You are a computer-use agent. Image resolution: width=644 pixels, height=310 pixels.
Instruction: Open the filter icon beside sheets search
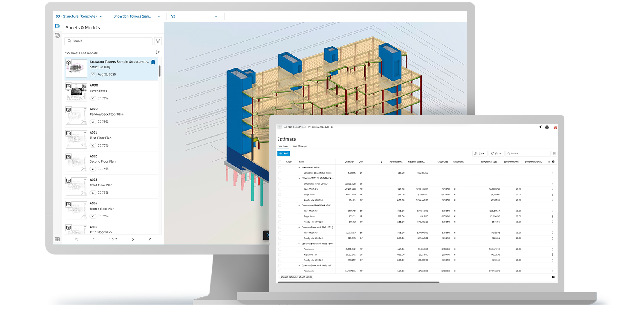158,41
